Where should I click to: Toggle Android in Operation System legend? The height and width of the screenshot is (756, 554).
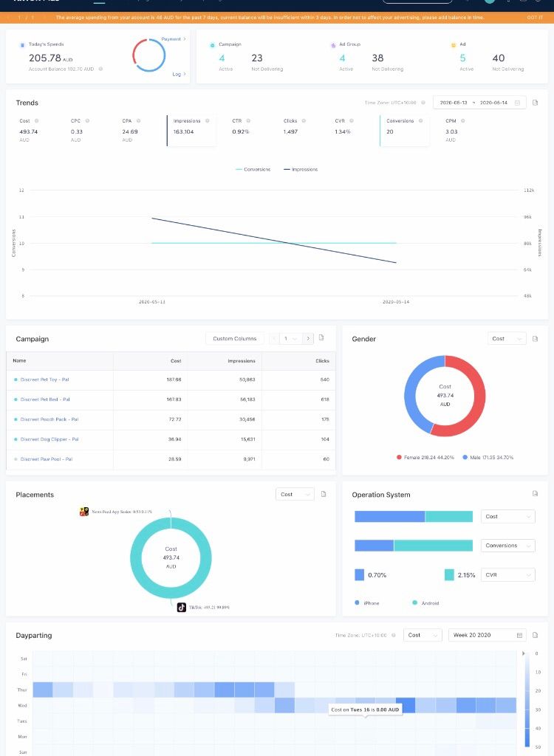point(425,603)
